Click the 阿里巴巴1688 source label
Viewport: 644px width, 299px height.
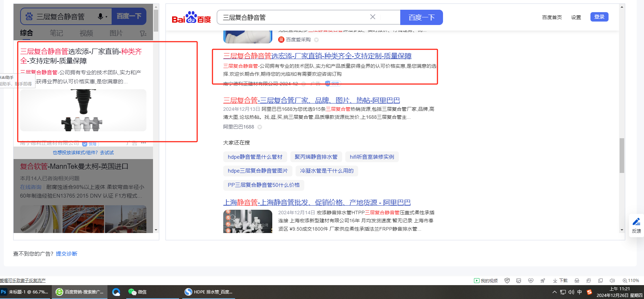coord(239,127)
